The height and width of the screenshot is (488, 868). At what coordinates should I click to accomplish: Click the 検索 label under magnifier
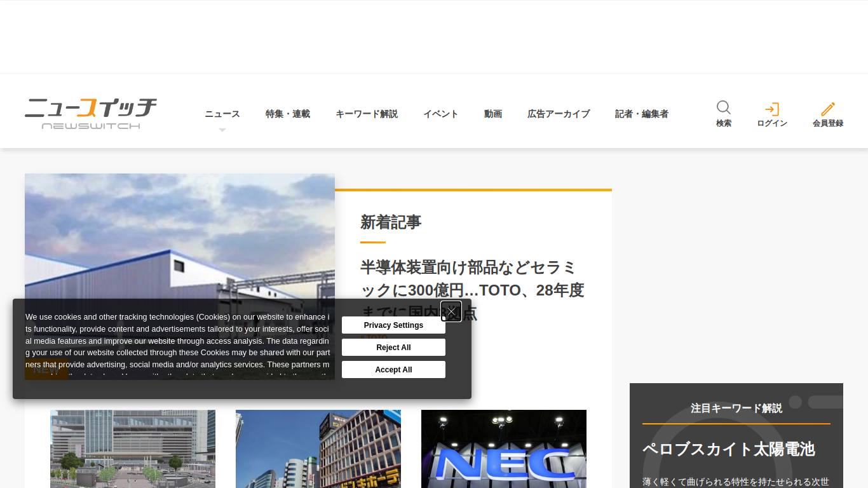click(x=724, y=123)
